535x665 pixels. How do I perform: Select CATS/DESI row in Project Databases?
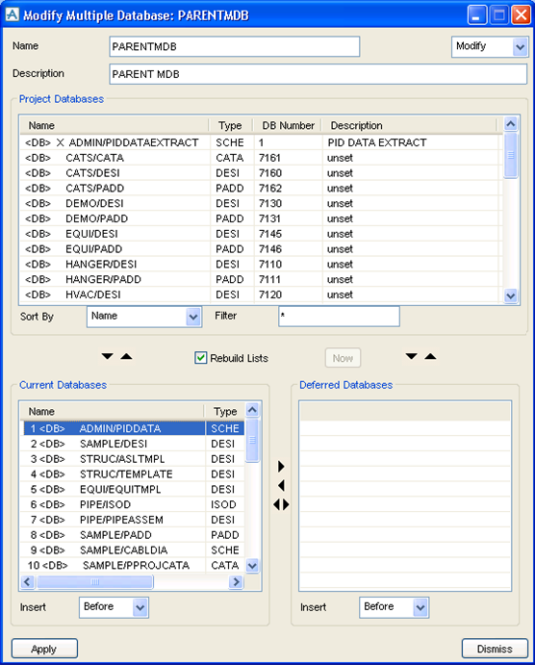pyautogui.click(x=261, y=173)
